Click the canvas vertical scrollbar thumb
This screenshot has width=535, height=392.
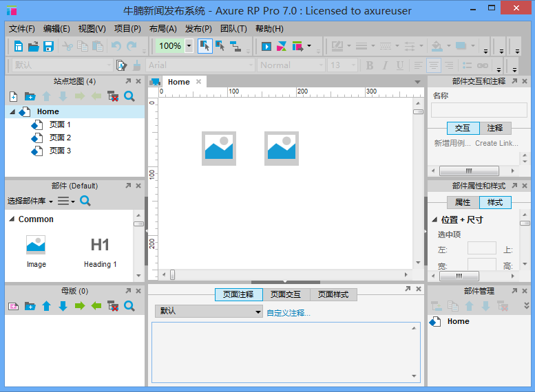(x=418, y=112)
